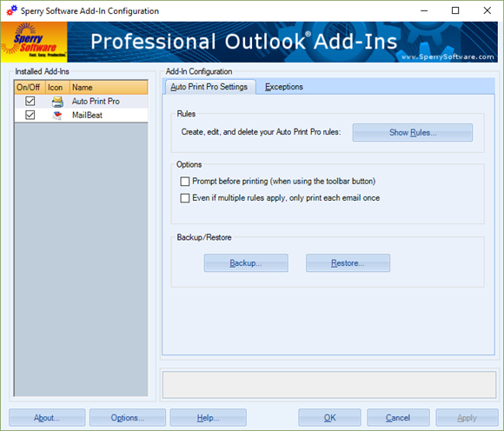
Task: Select the MailBeat row name
Action: click(87, 115)
